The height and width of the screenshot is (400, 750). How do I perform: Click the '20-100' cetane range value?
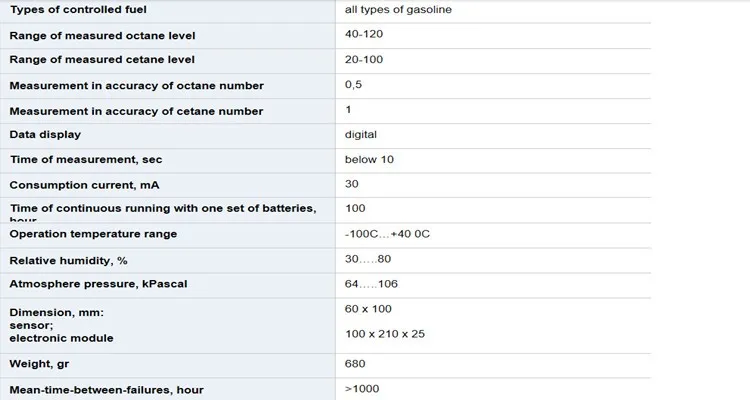(x=364, y=60)
